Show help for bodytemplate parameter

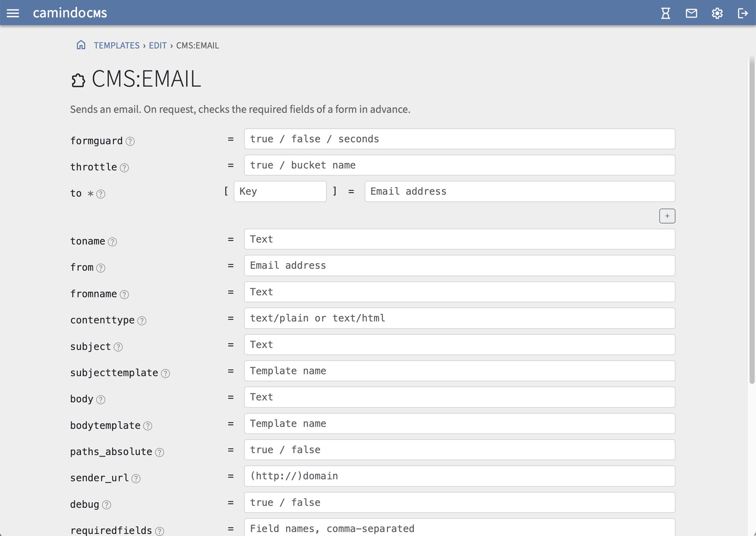148,426
